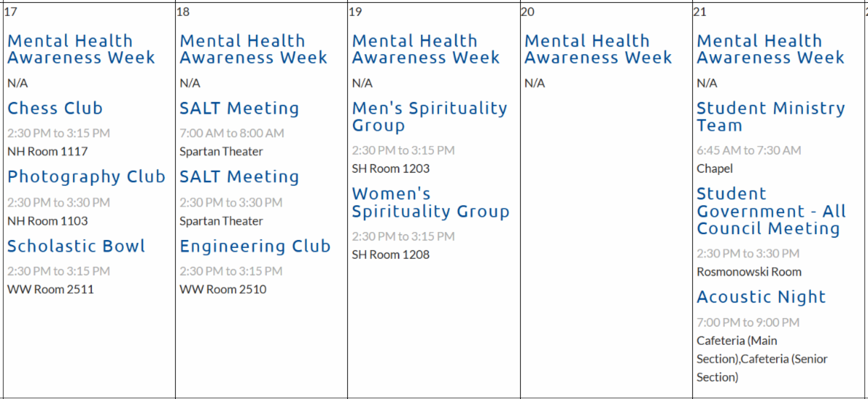Open the Acoustic Night event
Screen dimensions: 868x399
point(761,297)
